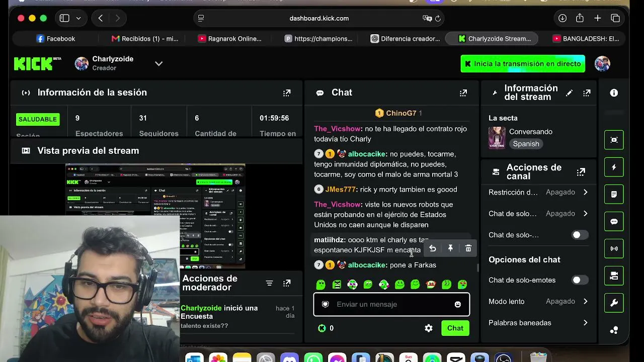The height and width of the screenshot is (362, 644).
Task: Click into the Enviar un mensaje field
Action: click(391, 304)
